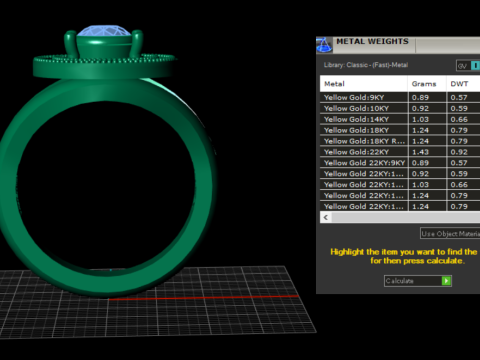Viewport: 480px width, 360px height.
Task: Sort by the Metal column header
Action: coord(364,84)
